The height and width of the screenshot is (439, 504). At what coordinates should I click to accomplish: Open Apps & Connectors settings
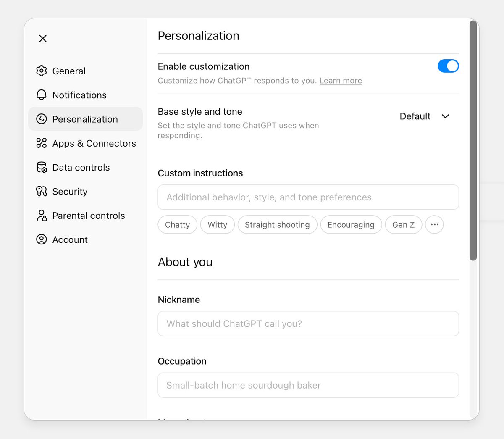point(85,143)
